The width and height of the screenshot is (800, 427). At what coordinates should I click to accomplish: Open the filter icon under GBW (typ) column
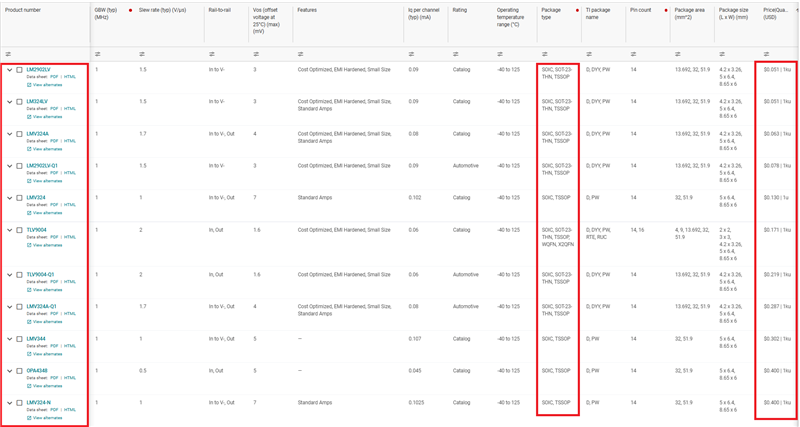[97, 54]
